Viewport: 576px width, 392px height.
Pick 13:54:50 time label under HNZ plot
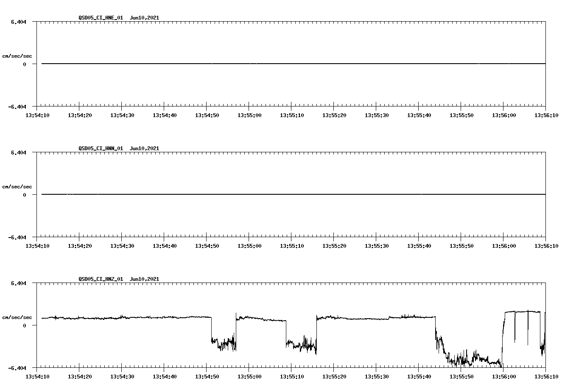click(207, 376)
